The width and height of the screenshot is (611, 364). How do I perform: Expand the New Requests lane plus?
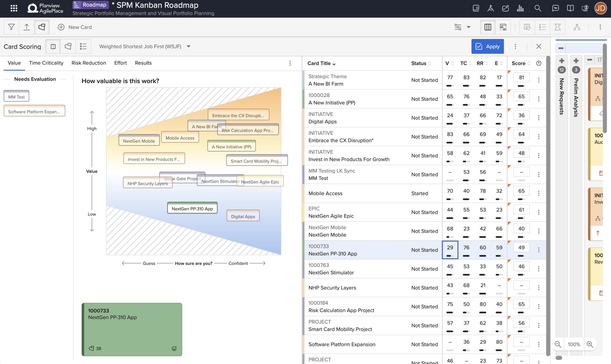561,61
